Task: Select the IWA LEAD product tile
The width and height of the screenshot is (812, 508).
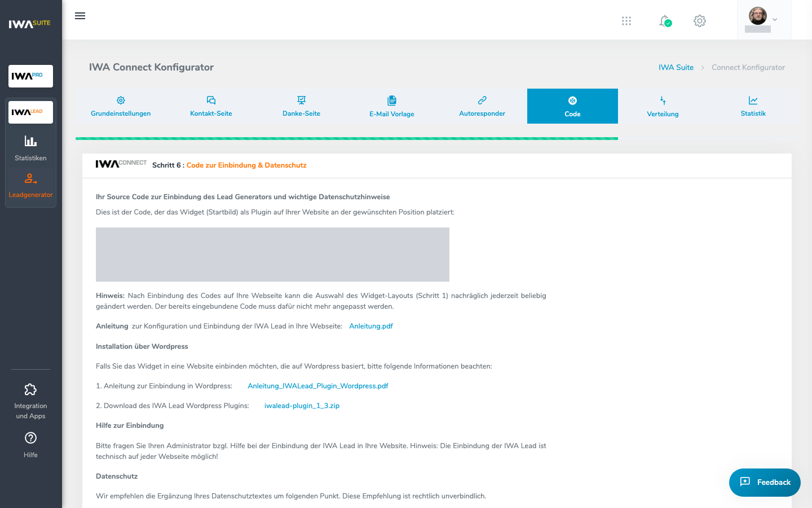Action: click(x=30, y=112)
